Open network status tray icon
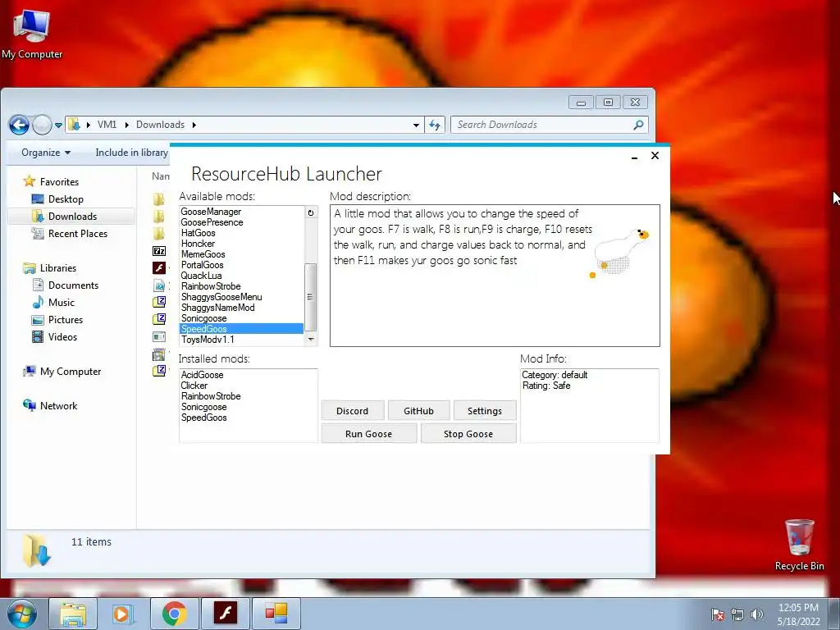The height and width of the screenshot is (630, 840). (x=737, y=614)
